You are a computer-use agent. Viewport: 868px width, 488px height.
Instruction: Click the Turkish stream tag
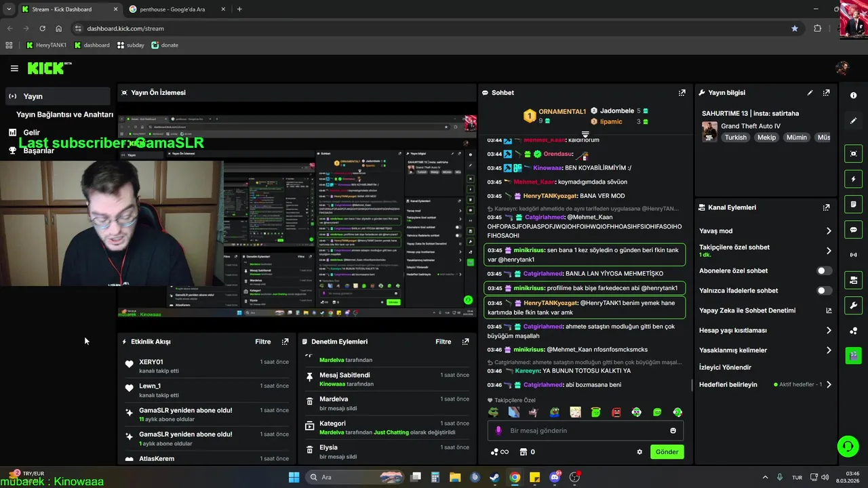(735, 137)
